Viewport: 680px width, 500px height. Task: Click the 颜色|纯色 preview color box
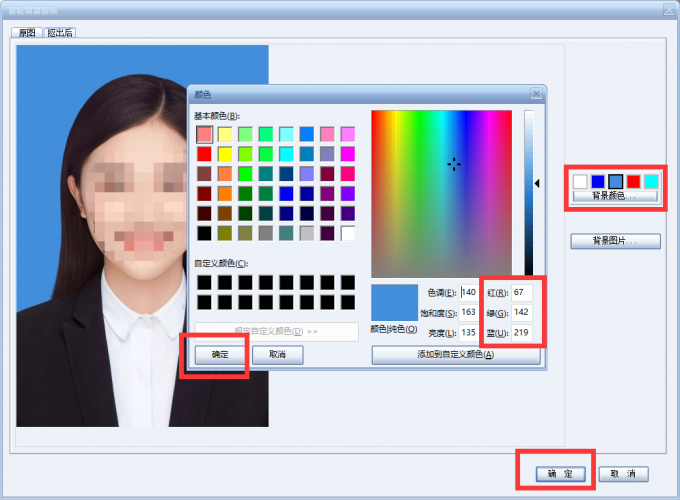394,303
